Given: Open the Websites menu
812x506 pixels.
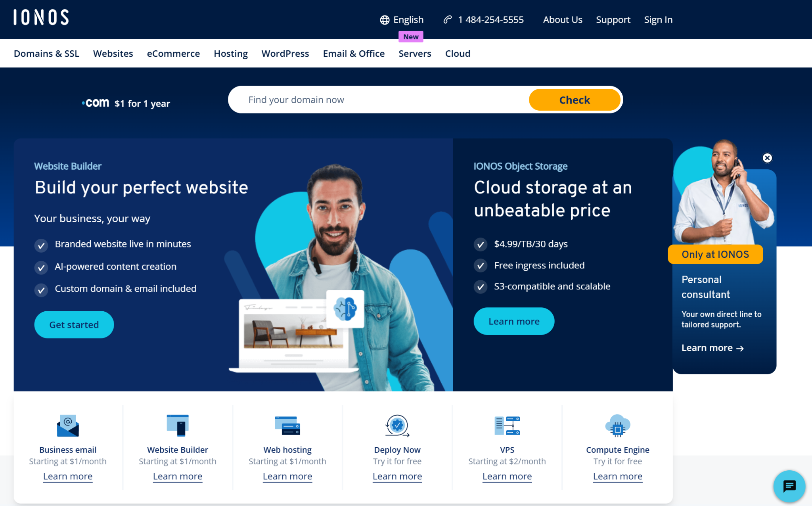Looking at the screenshot, I should point(113,54).
